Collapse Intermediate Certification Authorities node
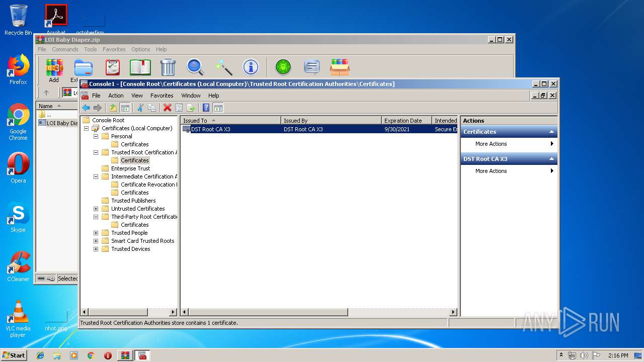The image size is (644, 362). coord(96,176)
